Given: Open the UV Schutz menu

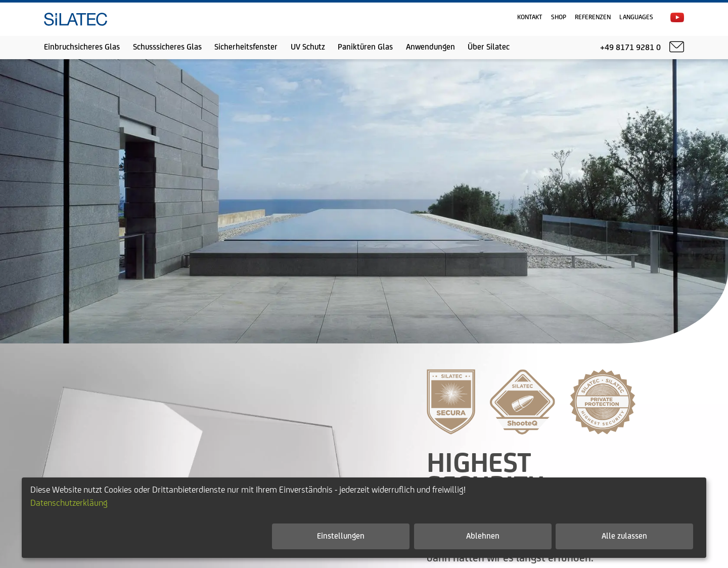Looking at the screenshot, I should (308, 47).
